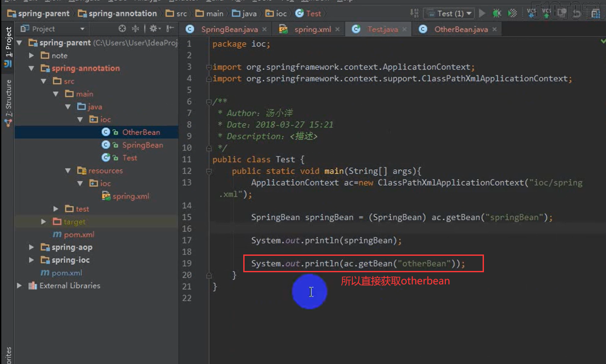Click the Make Project icon beside run configuration

point(414,13)
